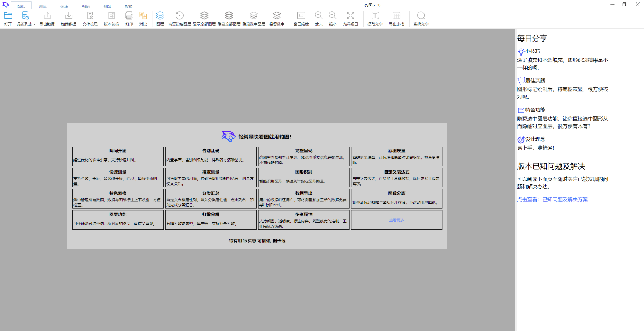Click the 版本转换 version convert icon
Screen dimensions: 644x331
click(111, 15)
